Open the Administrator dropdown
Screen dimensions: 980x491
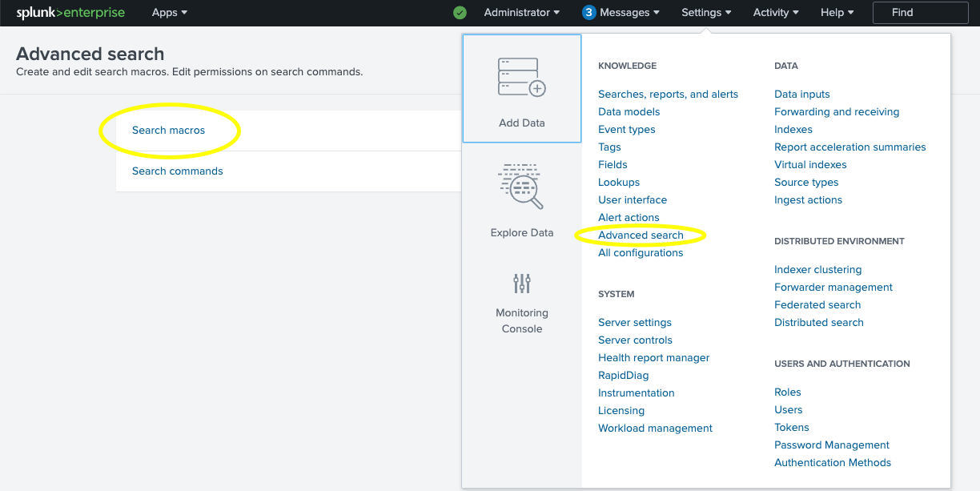[x=522, y=13]
